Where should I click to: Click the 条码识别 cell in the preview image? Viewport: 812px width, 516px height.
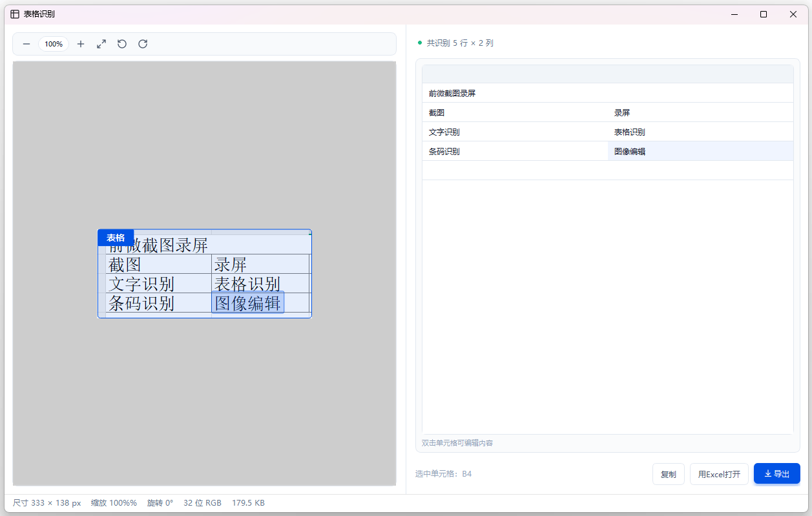pyautogui.click(x=158, y=303)
